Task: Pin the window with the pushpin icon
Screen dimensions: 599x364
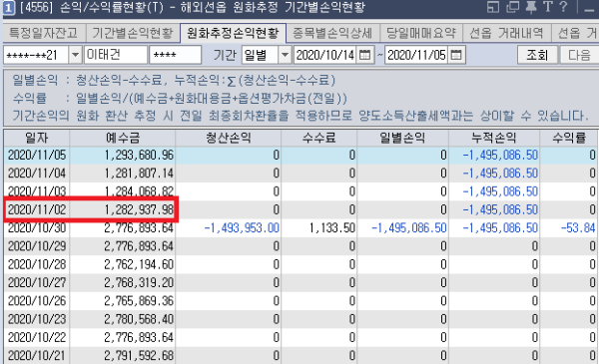Action: coord(531,7)
